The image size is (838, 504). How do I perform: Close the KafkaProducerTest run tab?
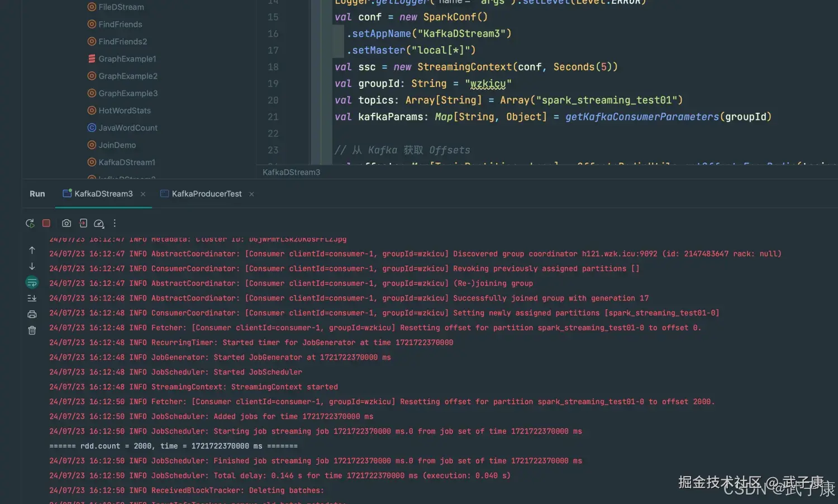click(251, 194)
